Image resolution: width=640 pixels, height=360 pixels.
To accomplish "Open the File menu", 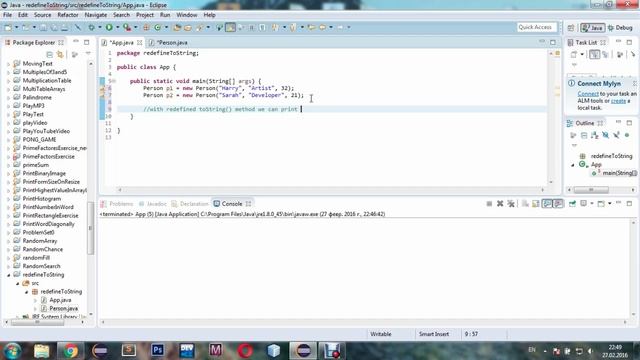I will [7, 15].
